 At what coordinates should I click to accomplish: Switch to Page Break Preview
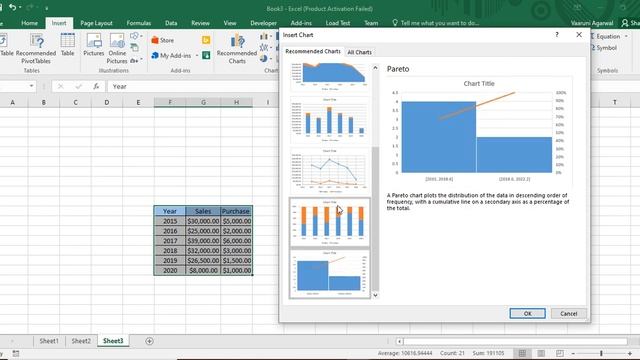pos(560,353)
